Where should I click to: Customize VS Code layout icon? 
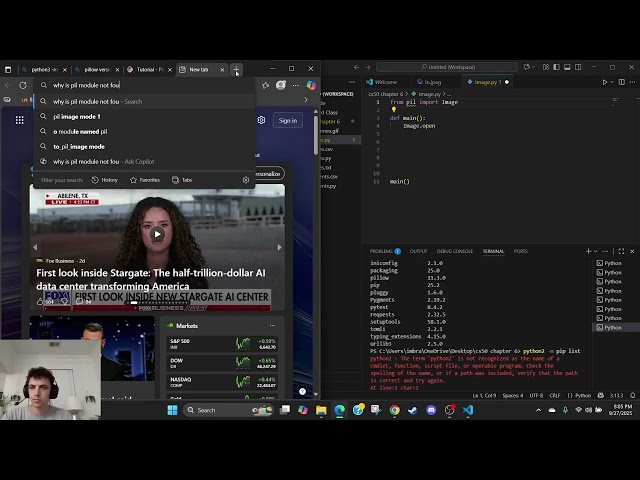546,67
